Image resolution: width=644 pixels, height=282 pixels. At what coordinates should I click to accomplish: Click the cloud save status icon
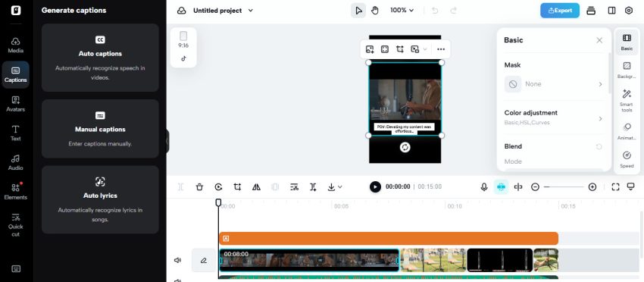pos(182,11)
